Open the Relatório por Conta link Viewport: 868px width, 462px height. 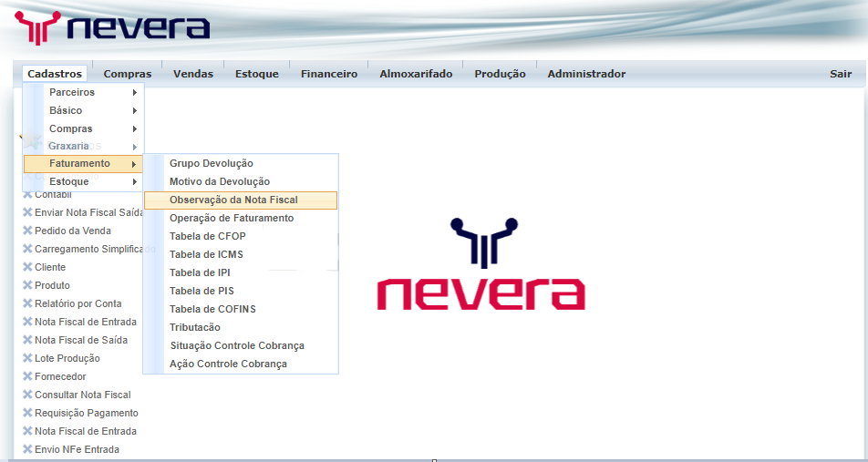pyautogui.click(x=78, y=303)
